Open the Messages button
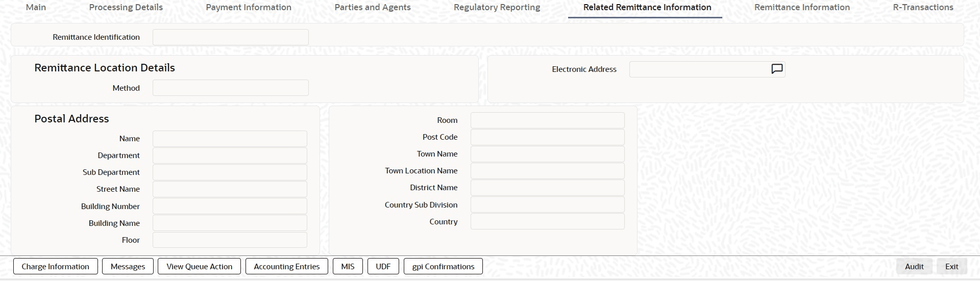Viewport: 980px width, 282px height. click(128, 266)
